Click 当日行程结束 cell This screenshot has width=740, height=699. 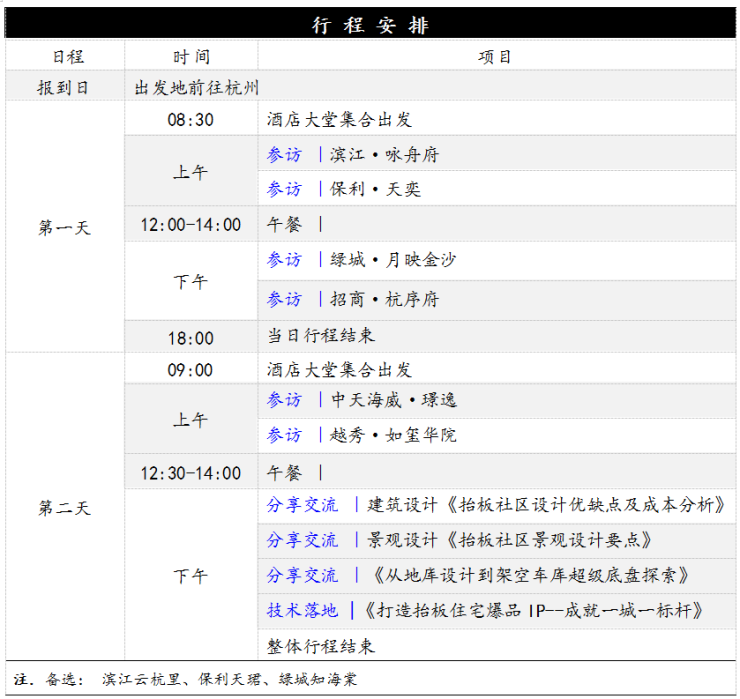tap(496, 337)
